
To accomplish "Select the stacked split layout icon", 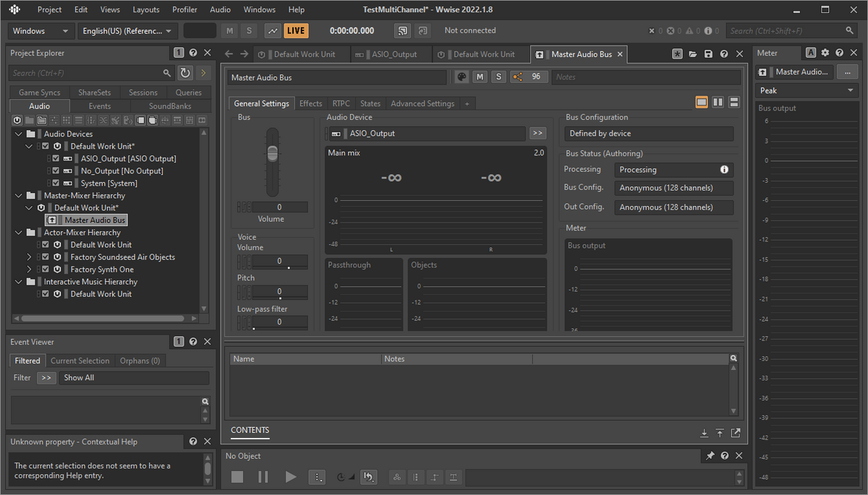I will [x=734, y=103].
